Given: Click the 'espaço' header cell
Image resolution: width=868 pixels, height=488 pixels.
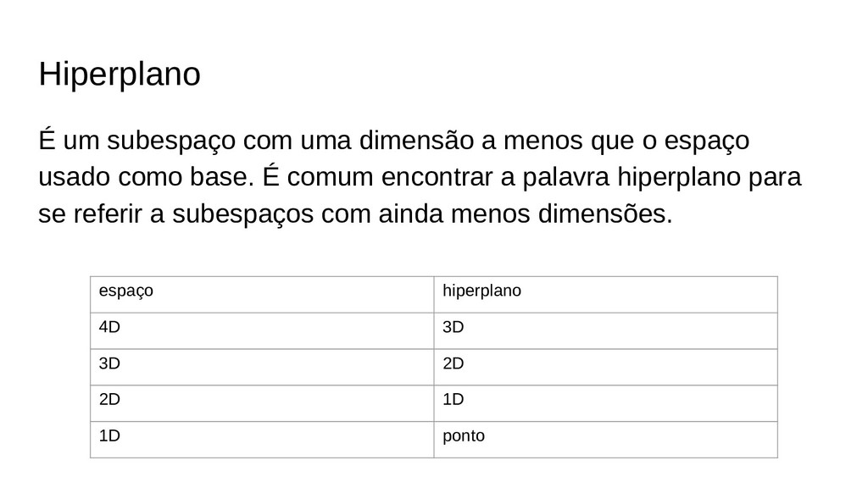Looking at the screenshot, I should (x=262, y=294).
